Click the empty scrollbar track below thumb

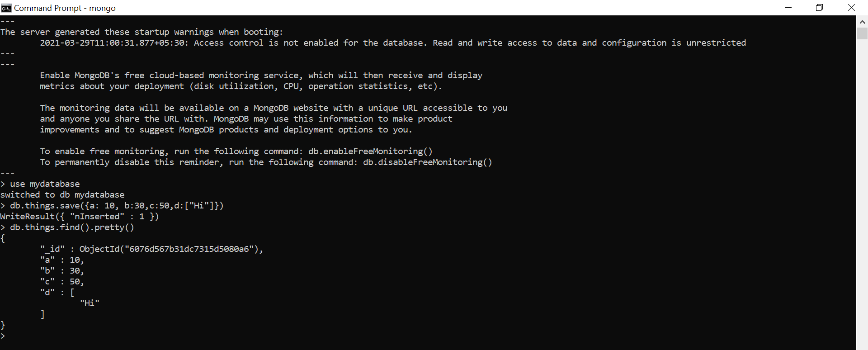[862, 194]
